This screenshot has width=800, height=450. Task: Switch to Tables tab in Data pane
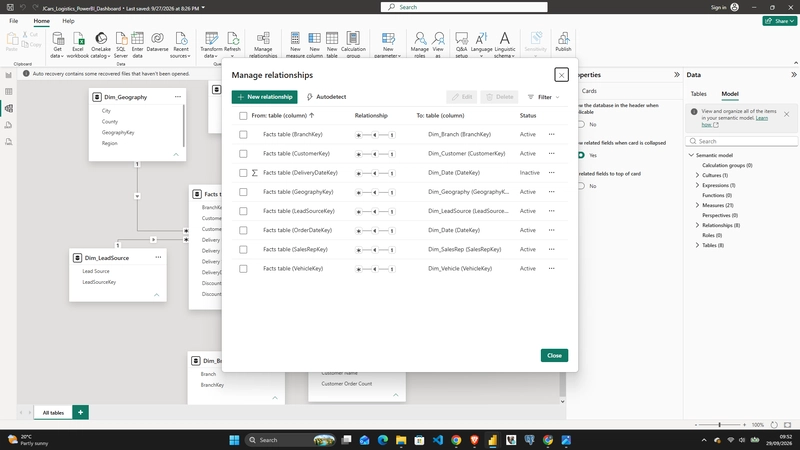coord(698,94)
